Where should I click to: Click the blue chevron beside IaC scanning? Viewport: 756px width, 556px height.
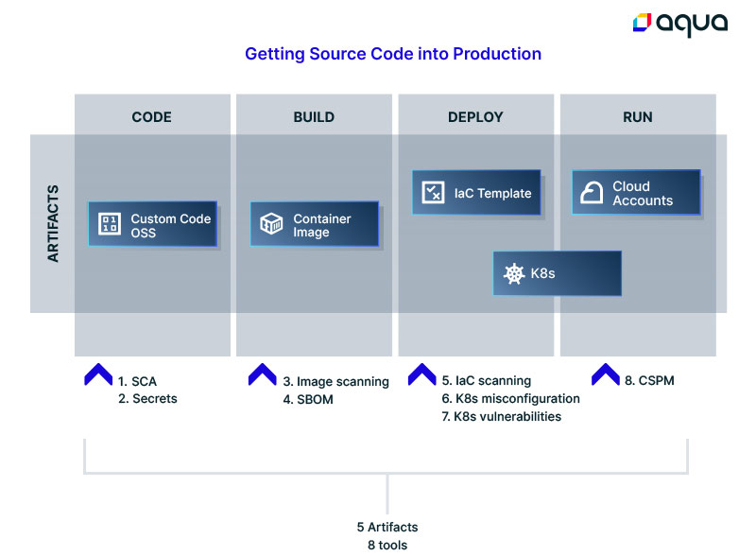tap(421, 374)
